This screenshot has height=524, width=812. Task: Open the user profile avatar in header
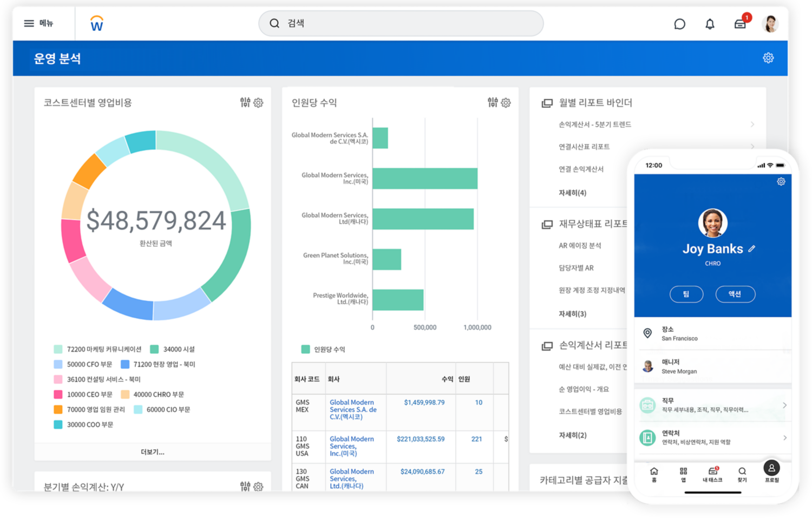point(770,23)
